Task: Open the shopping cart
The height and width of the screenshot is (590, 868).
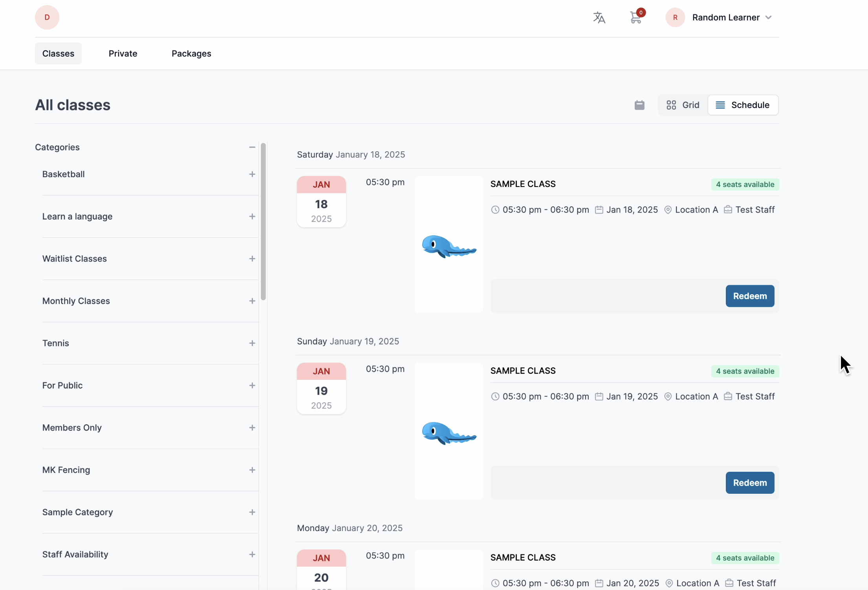Action: click(x=636, y=18)
